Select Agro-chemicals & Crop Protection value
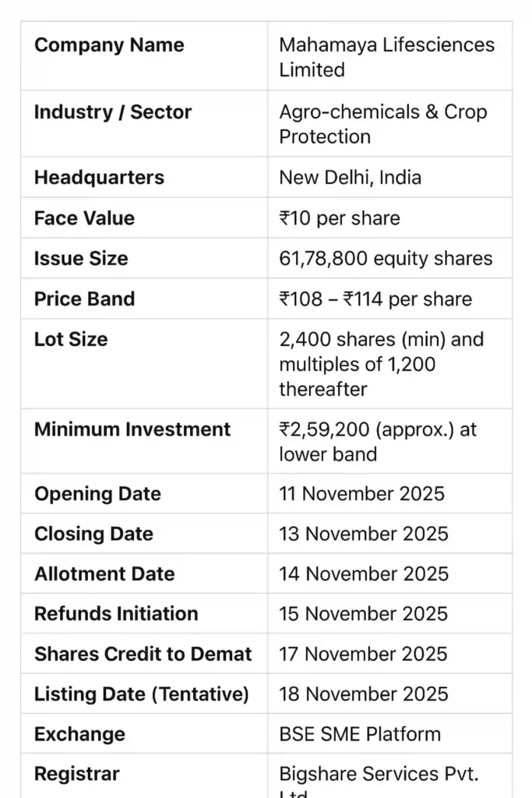Screen dimensions: 532x798 (x=382, y=124)
